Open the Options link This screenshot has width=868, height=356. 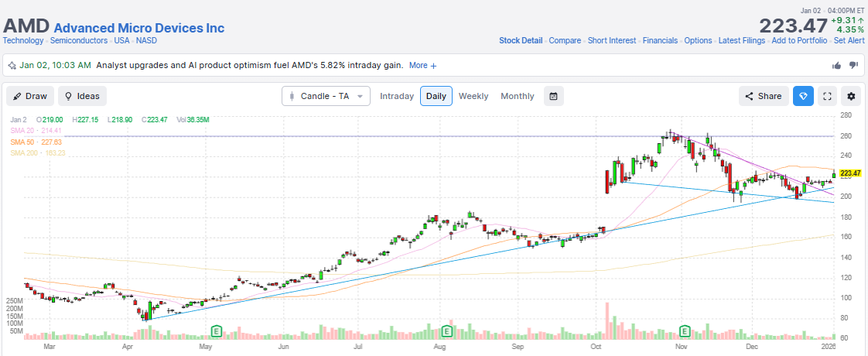tap(698, 40)
